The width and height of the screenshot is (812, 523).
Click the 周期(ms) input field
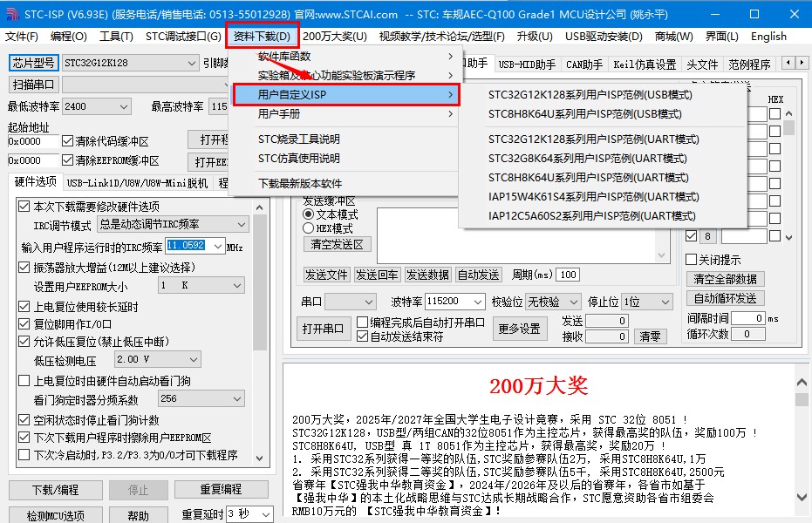point(568,275)
